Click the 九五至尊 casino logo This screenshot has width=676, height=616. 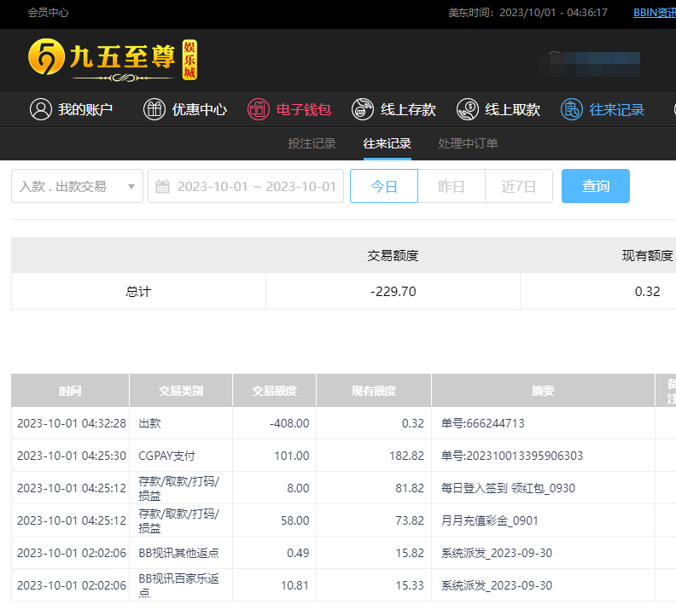(113, 60)
